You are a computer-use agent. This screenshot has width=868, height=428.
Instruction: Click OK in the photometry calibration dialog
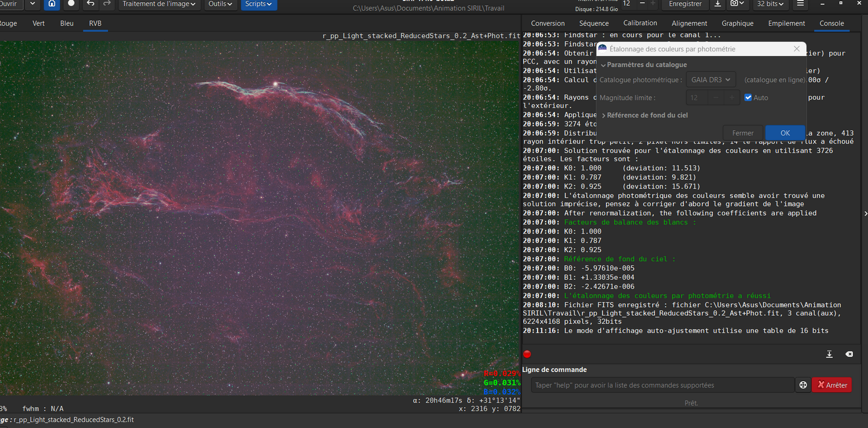point(785,133)
